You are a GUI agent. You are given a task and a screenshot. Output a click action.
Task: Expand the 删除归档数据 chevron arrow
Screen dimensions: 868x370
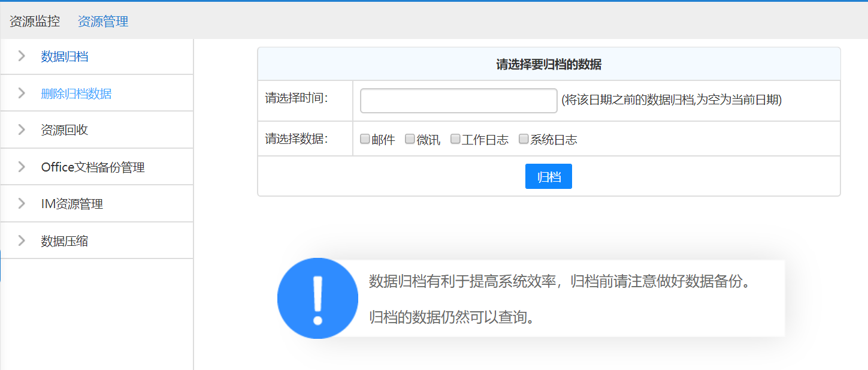point(22,93)
